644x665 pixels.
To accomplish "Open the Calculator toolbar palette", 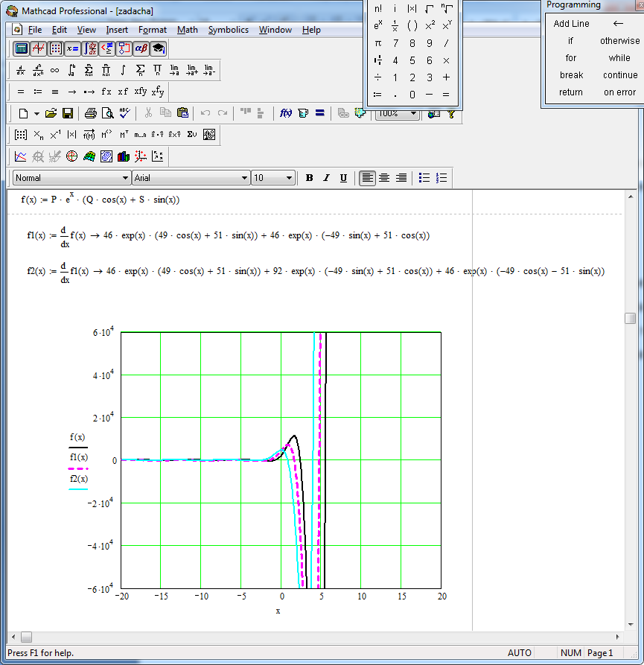I will (21, 48).
